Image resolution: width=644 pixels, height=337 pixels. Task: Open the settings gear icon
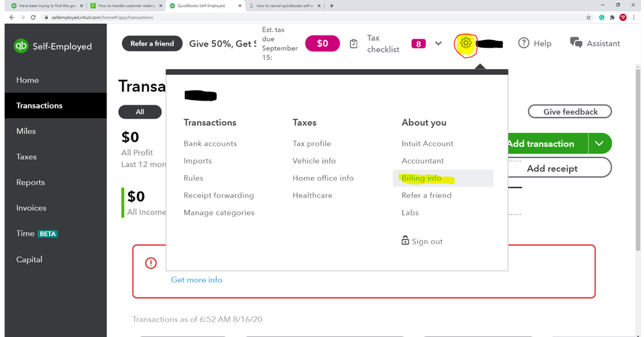point(465,44)
